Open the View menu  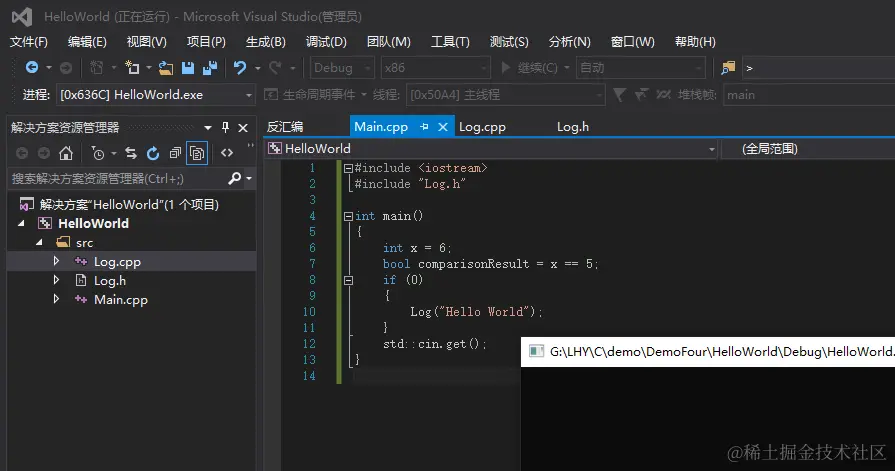click(147, 42)
